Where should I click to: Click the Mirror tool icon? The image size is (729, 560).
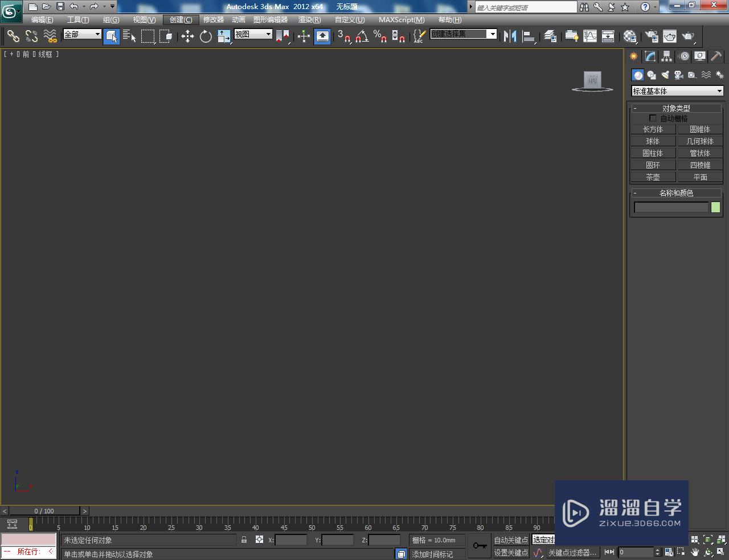click(x=510, y=36)
